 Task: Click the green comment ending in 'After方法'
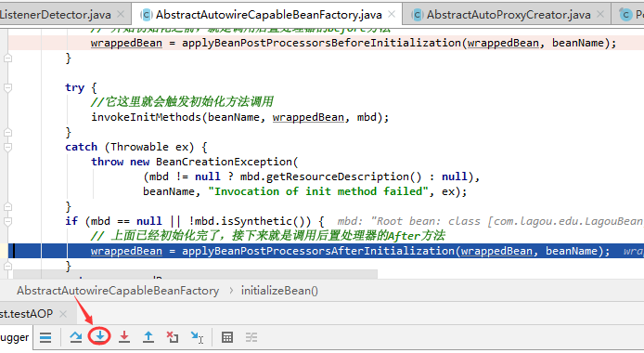pos(268,236)
